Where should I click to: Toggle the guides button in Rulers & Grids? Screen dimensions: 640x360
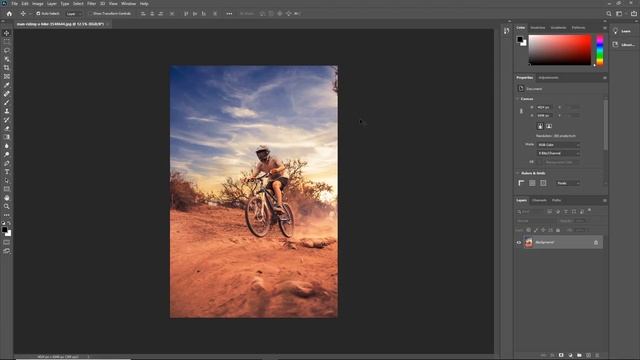543,183
